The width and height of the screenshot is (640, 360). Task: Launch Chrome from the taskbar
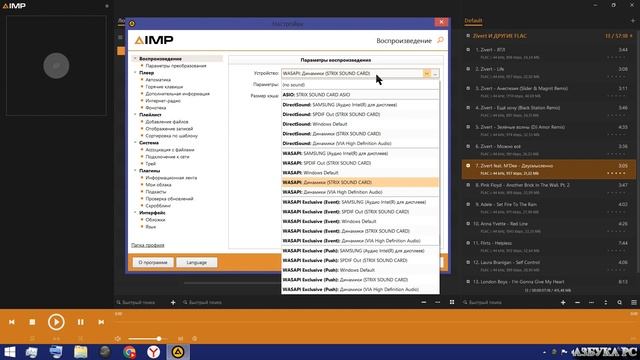(129, 352)
